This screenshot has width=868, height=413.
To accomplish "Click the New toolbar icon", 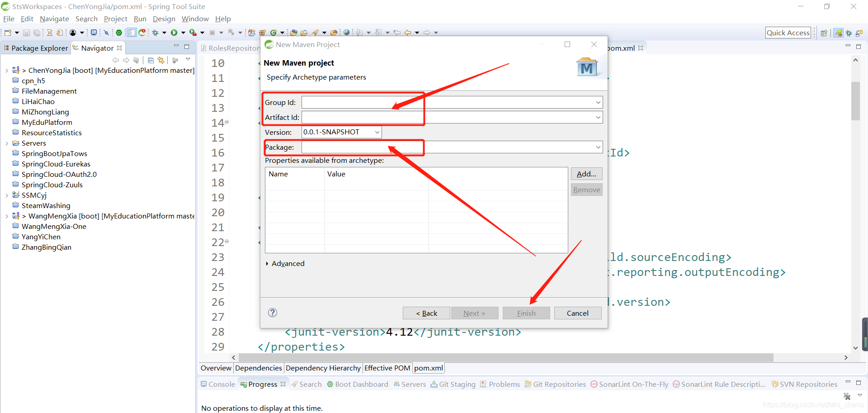I will click(8, 33).
